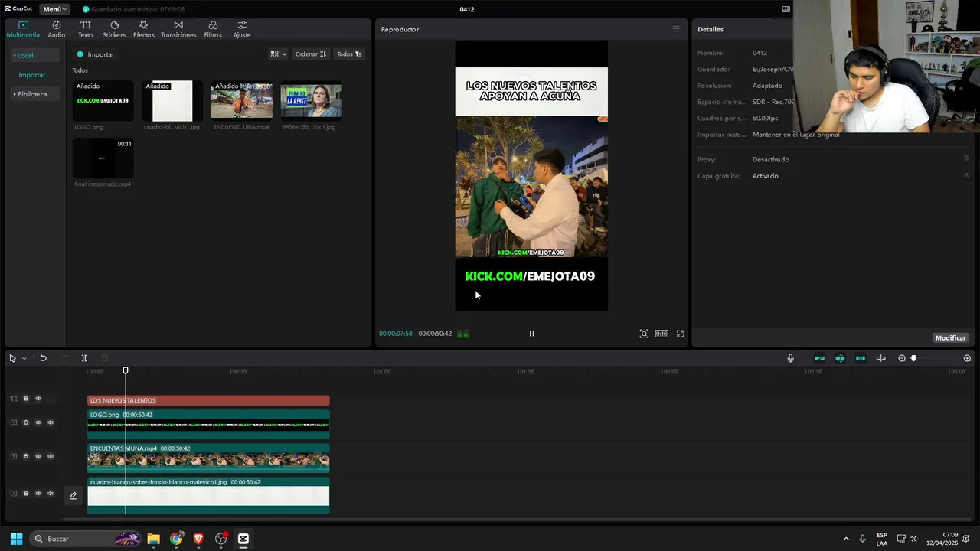Open the Menú dropdown
The width and height of the screenshot is (980, 551).
[x=54, y=9]
